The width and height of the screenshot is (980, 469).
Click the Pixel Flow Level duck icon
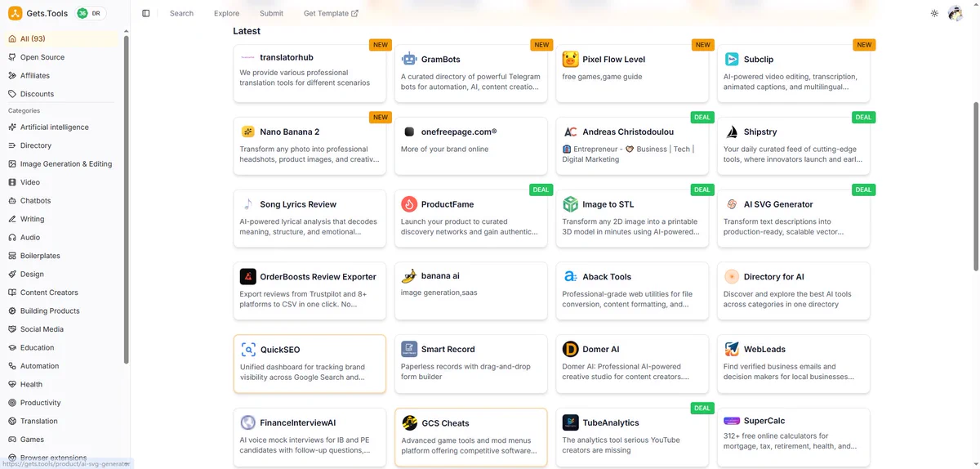tap(570, 59)
